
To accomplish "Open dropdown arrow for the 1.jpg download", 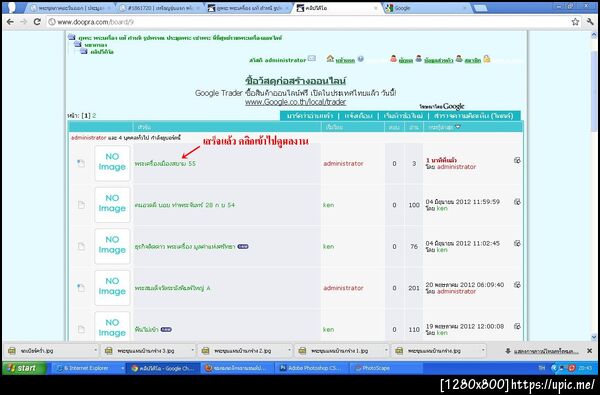I will point(386,351).
